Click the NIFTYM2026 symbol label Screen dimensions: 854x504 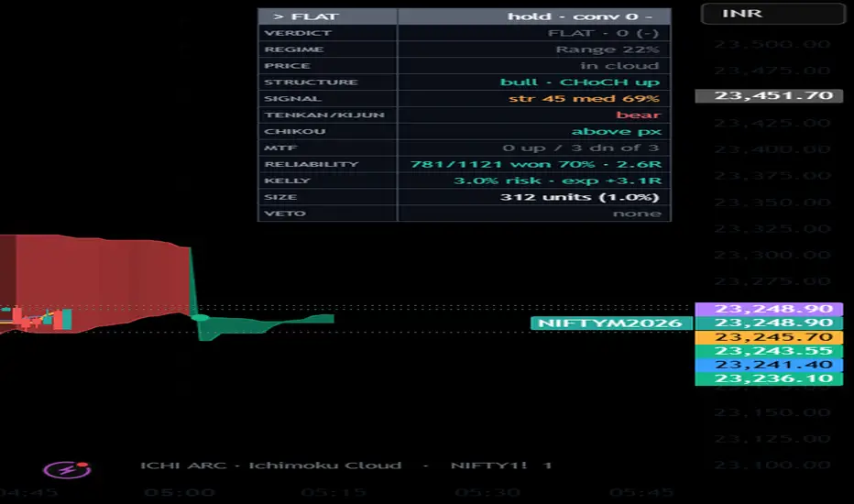click(610, 323)
